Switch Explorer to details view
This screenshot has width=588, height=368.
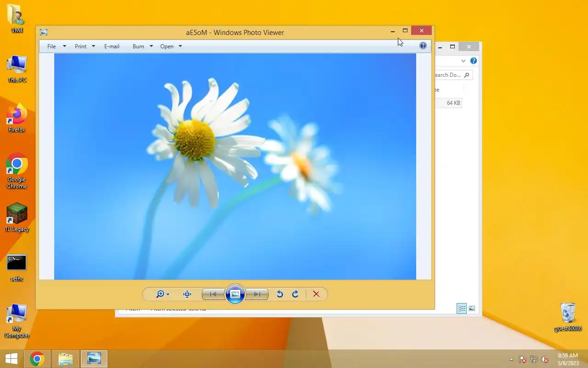(x=462, y=308)
